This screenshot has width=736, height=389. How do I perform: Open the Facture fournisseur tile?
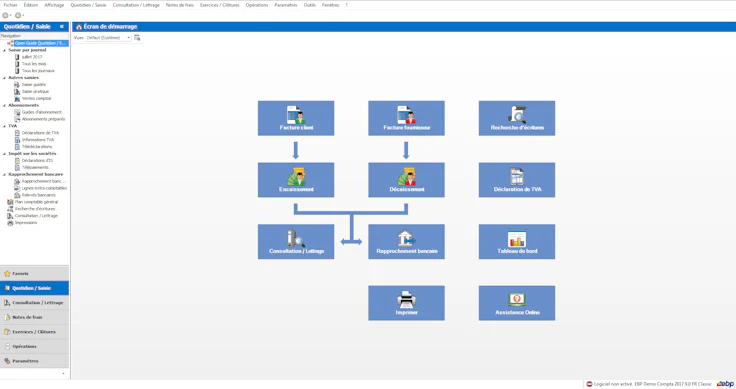point(406,118)
